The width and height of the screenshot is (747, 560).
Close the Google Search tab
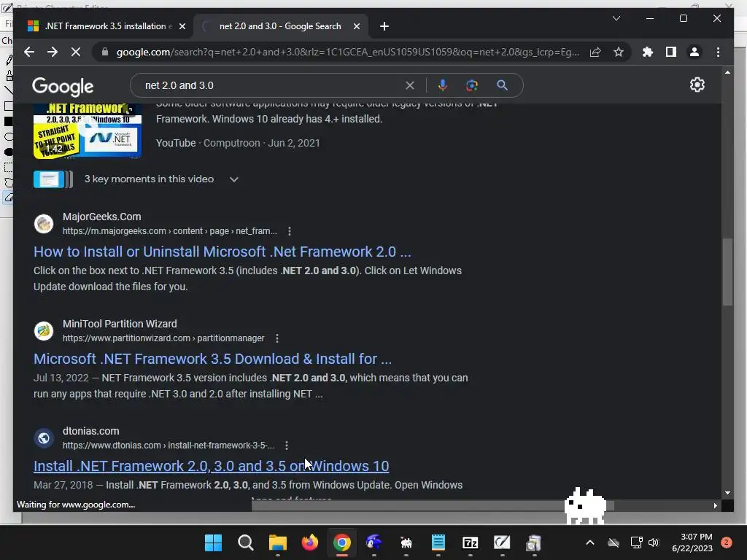pos(356,26)
